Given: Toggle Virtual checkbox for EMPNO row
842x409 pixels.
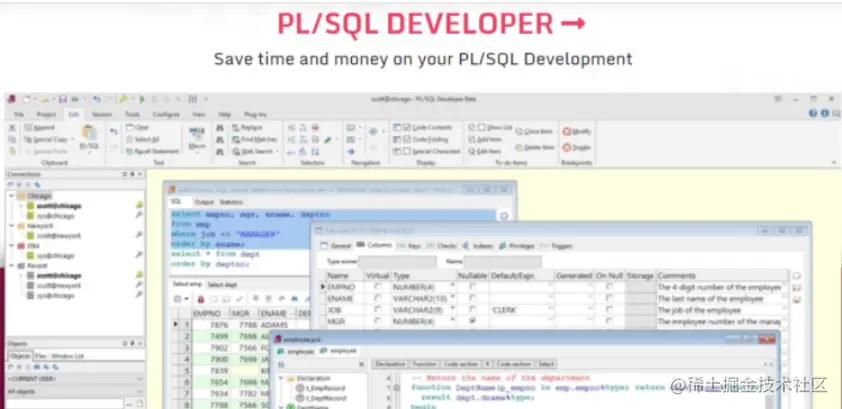Looking at the screenshot, I should pyautogui.click(x=378, y=287).
